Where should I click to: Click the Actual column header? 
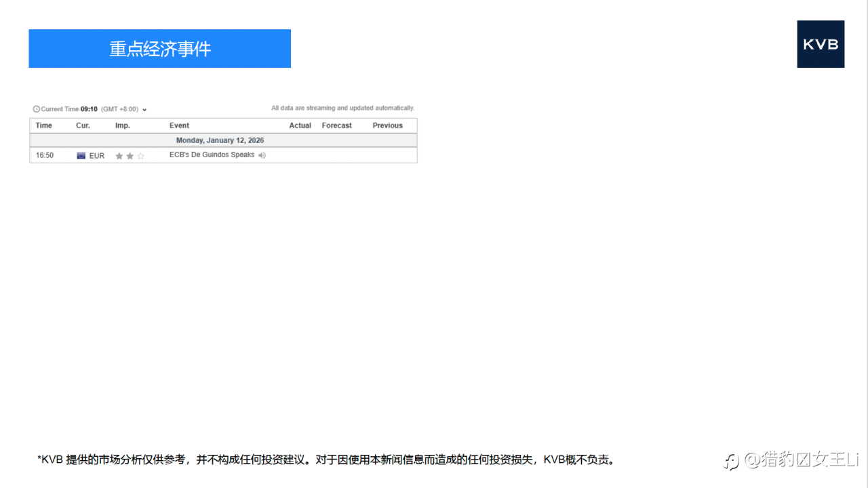click(x=300, y=125)
